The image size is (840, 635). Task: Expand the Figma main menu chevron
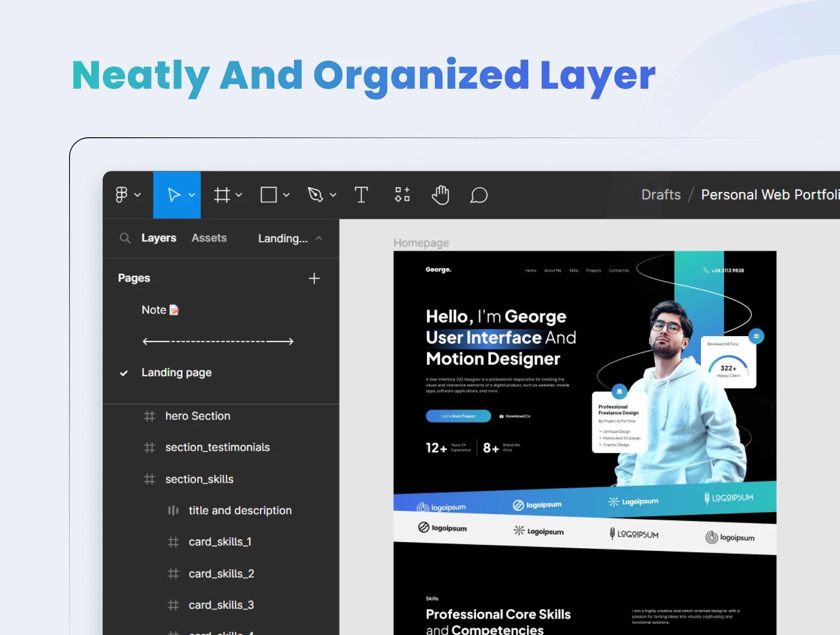coord(138,195)
